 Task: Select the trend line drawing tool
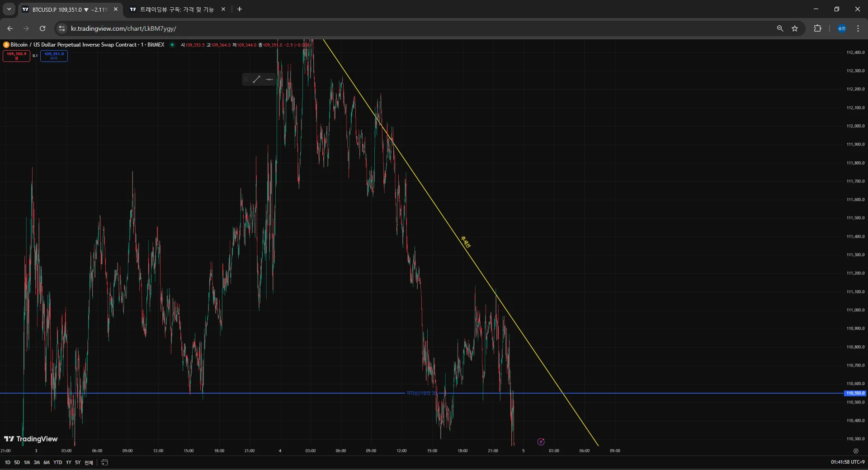257,80
